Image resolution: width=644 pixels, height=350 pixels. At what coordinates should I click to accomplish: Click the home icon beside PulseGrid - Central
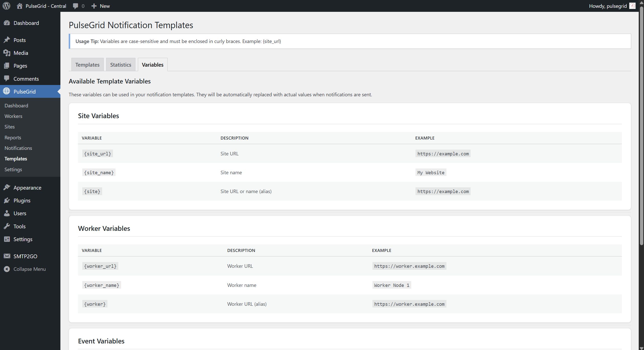pos(20,6)
